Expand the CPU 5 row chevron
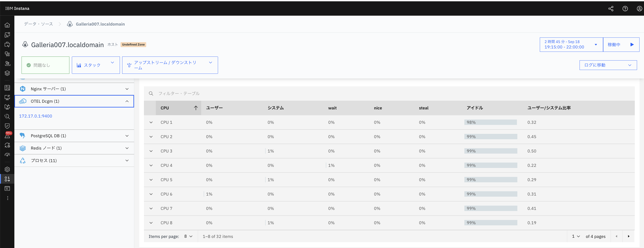Image resolution: width=644 pixels, height=248 pixels. coord(151,180)
